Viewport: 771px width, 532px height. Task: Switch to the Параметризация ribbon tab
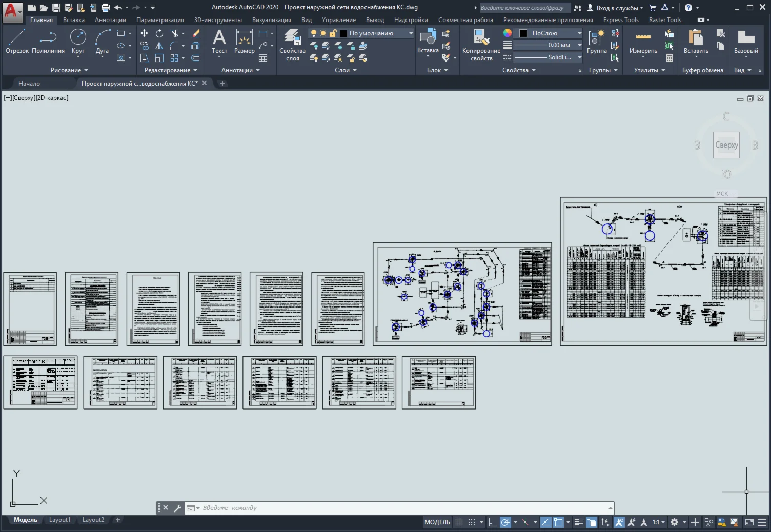(x=160, y=20)
